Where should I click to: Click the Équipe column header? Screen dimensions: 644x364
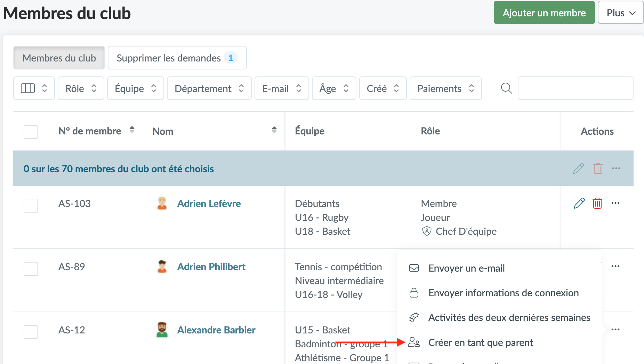click(x=309, y=131)
